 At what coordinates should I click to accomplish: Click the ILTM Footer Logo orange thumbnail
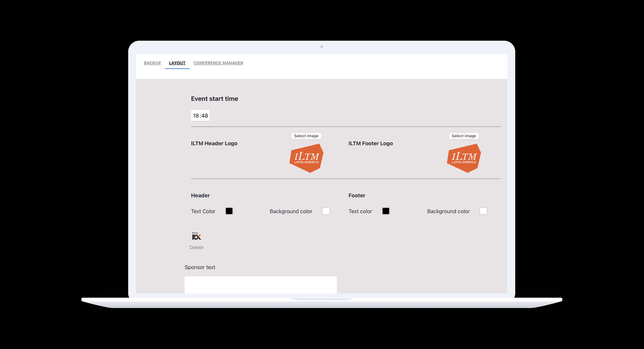point(464,158)
